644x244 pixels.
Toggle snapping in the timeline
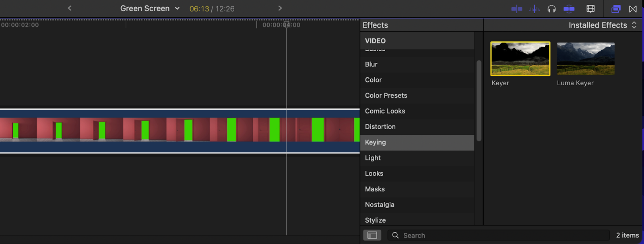(569, 9)
